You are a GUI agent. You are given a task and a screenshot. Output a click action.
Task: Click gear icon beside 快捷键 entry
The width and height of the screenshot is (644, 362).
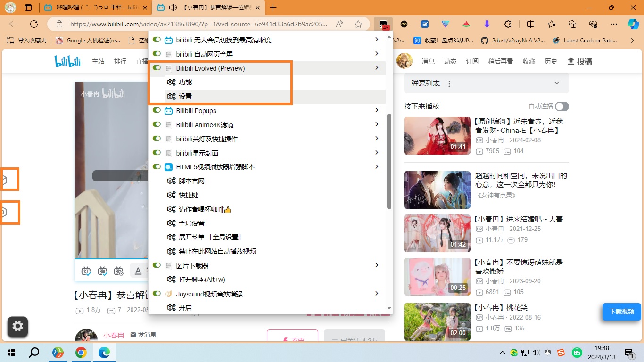pos(171,195)
